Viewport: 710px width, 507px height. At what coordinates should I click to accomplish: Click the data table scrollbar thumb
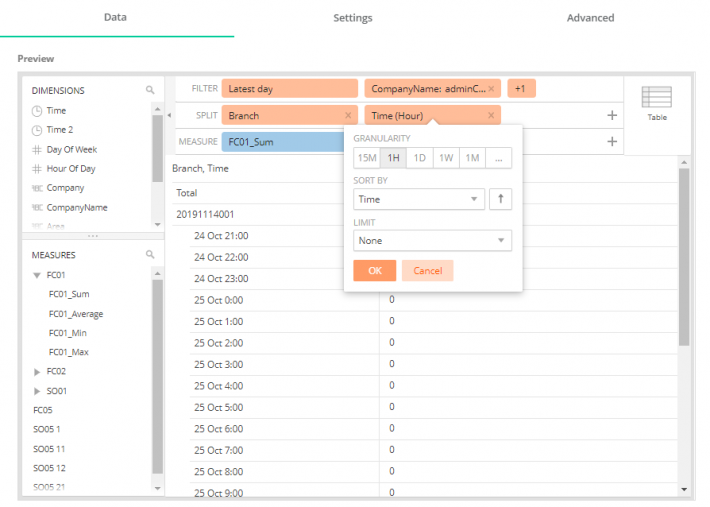(684, 257)
